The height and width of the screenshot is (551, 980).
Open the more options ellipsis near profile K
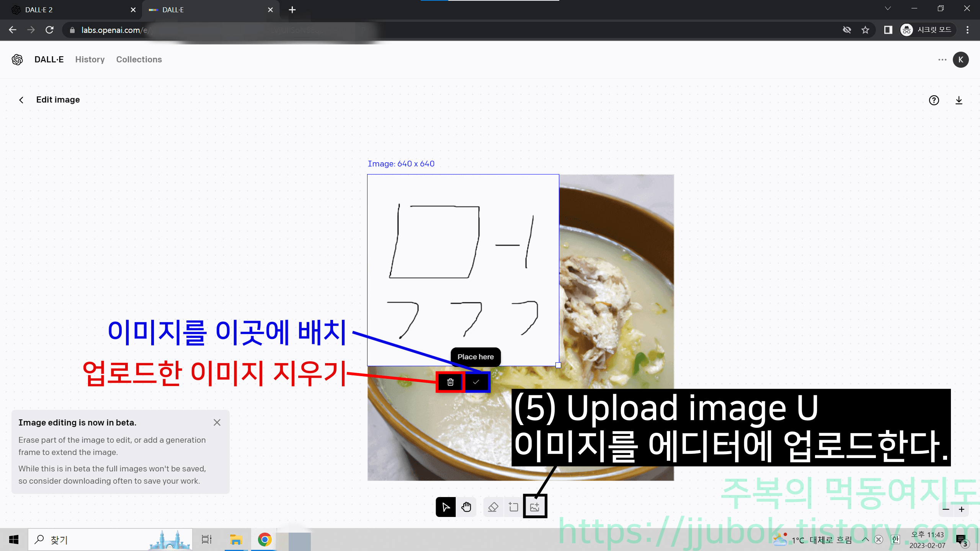click(942, 59)
